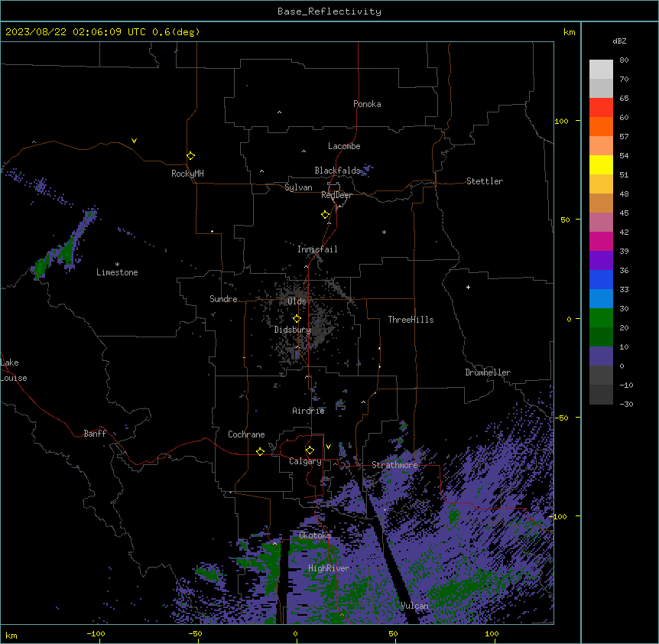Click the 2023/08/22 02:06:09 UTC timestamp

click(102, 32)
